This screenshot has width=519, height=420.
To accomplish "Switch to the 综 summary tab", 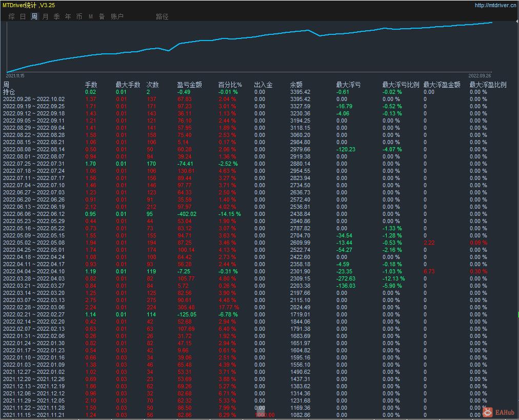I will click(x=11, y=16).
